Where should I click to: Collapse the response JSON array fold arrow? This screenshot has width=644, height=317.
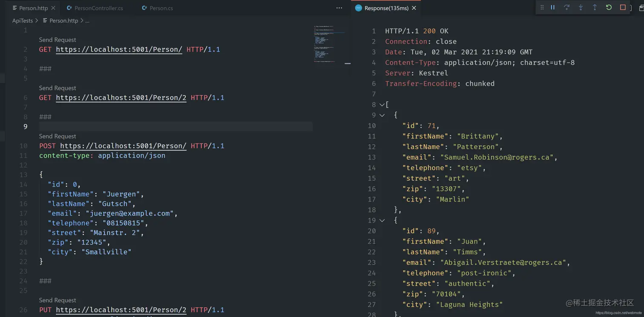pos(382,105)
